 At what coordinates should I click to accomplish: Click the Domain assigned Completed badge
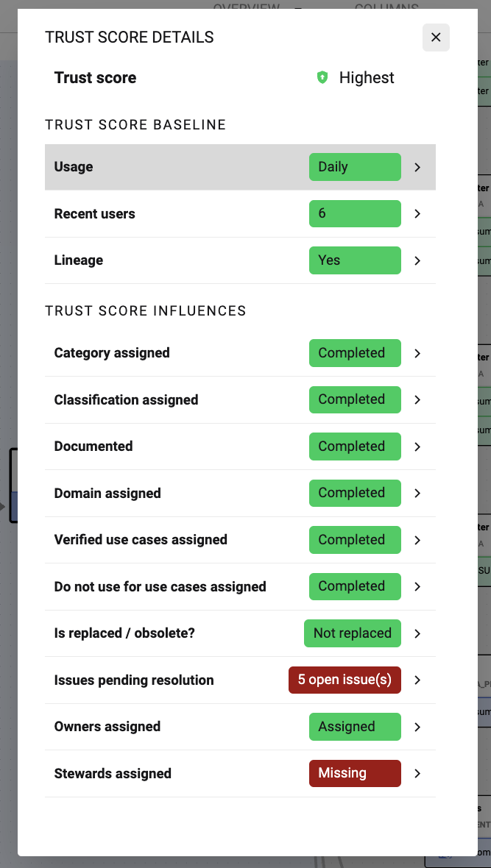pos(355,493)
